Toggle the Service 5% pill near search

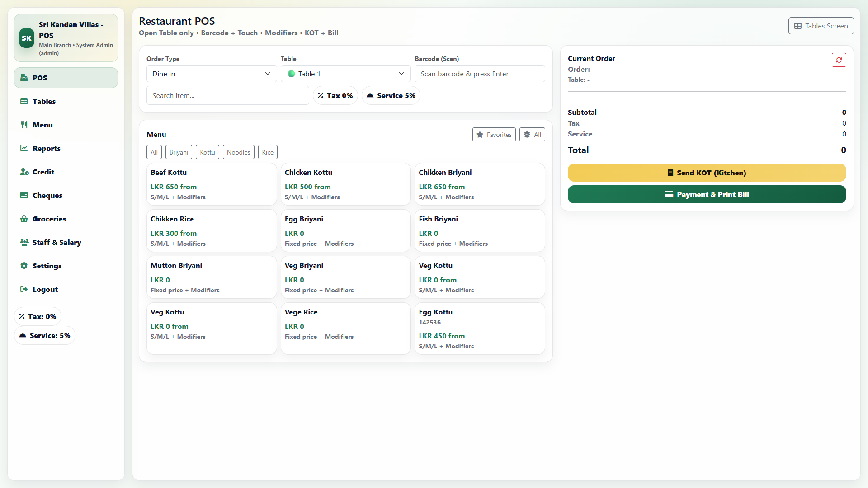391,95
